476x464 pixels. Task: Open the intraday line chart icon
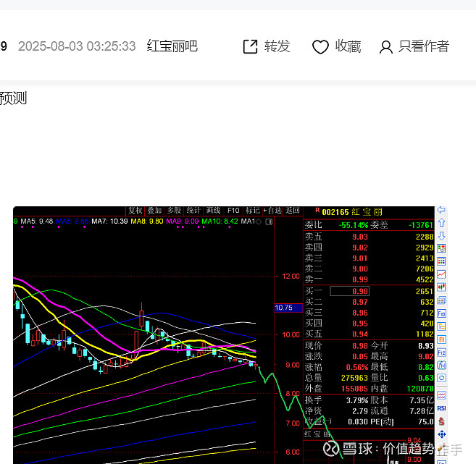coord(441,274)
